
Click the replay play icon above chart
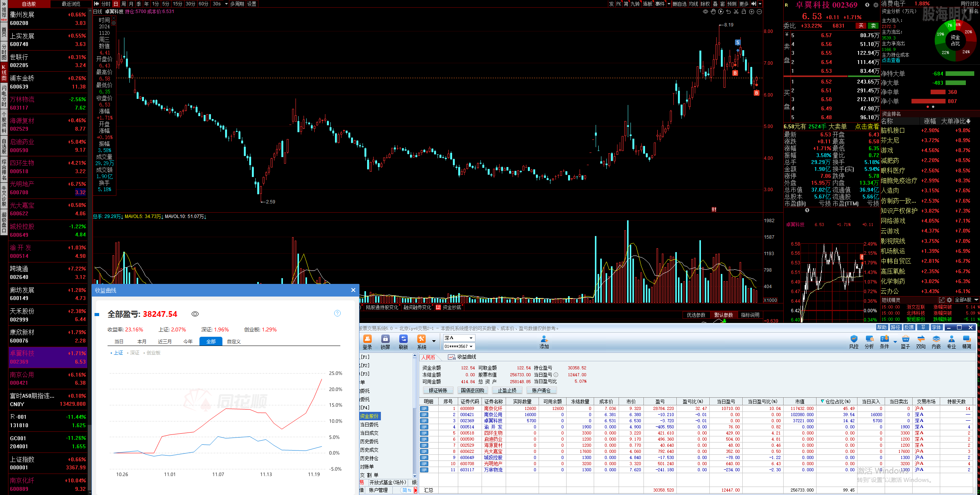tap(721, 12)
